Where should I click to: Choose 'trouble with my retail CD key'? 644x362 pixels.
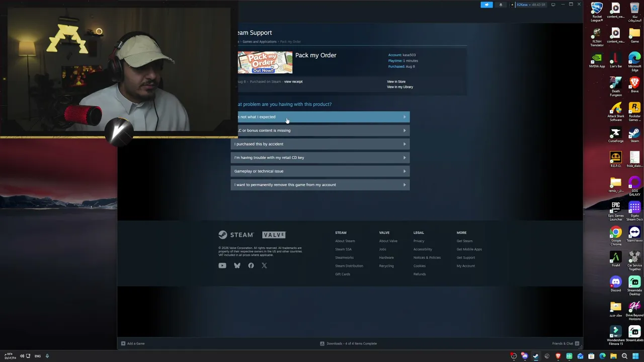(320, 157)
